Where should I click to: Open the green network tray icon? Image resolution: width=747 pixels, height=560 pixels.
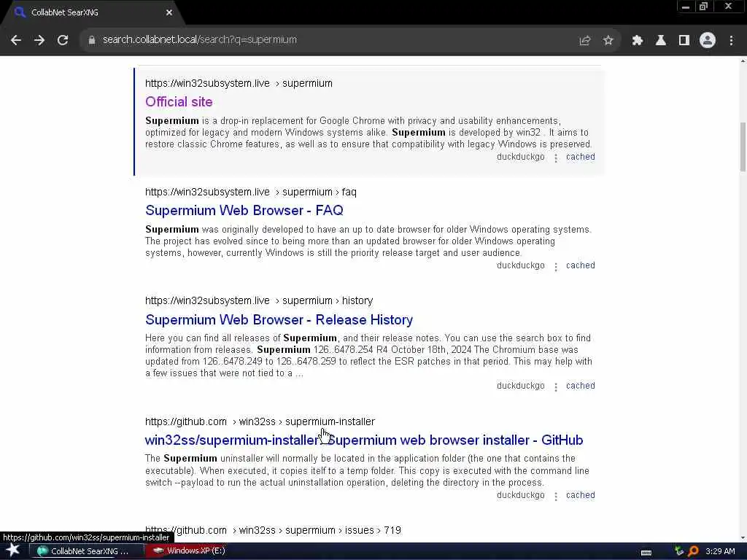[x=679, y=551]
